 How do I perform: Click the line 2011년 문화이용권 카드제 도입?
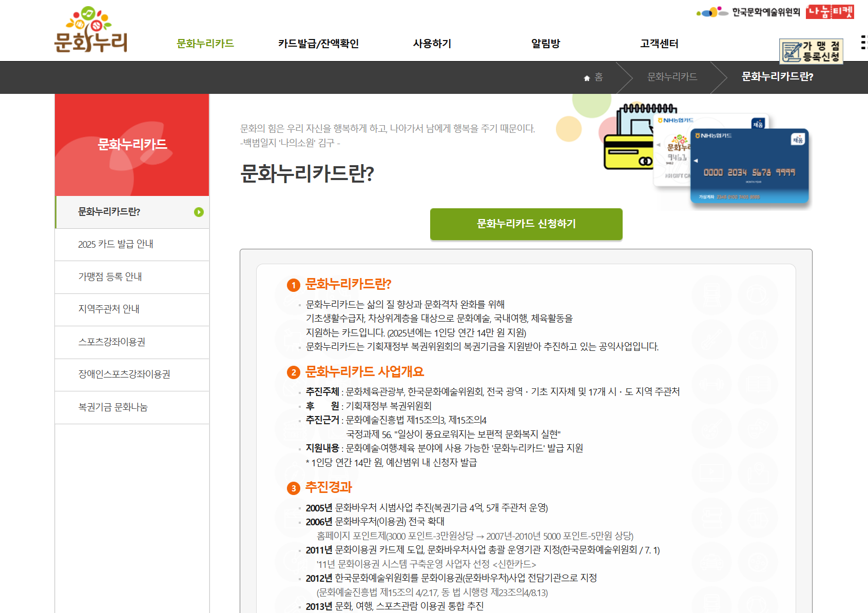pyautogui.click(x=483, y=550)
